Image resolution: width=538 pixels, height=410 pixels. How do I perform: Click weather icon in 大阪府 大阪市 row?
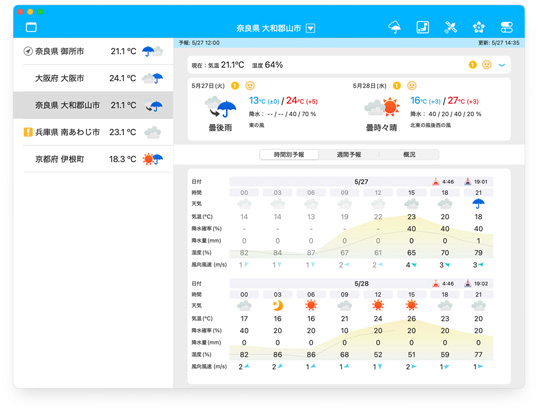point(153,78)
